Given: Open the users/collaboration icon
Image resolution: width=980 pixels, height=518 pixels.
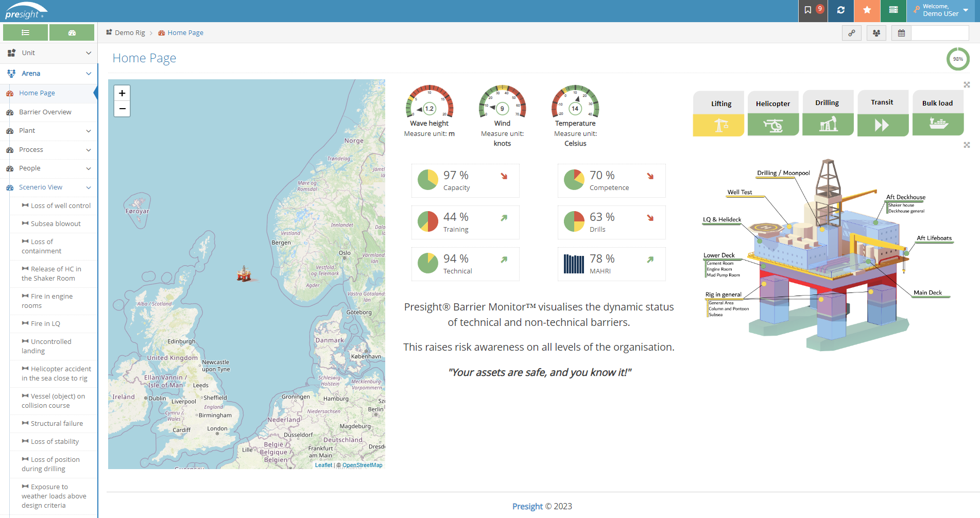Looking at the screenshot, I should [x=876, y=32].
